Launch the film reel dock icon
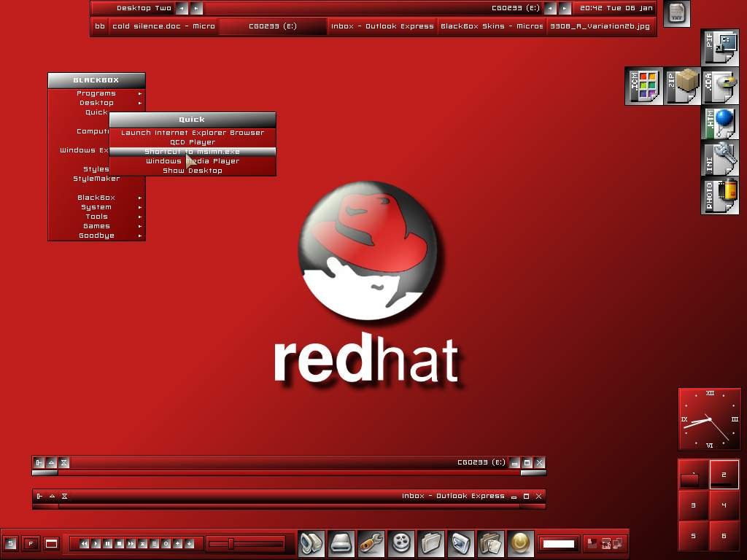The height and width of the screenshot is (560, 747). 400,543
